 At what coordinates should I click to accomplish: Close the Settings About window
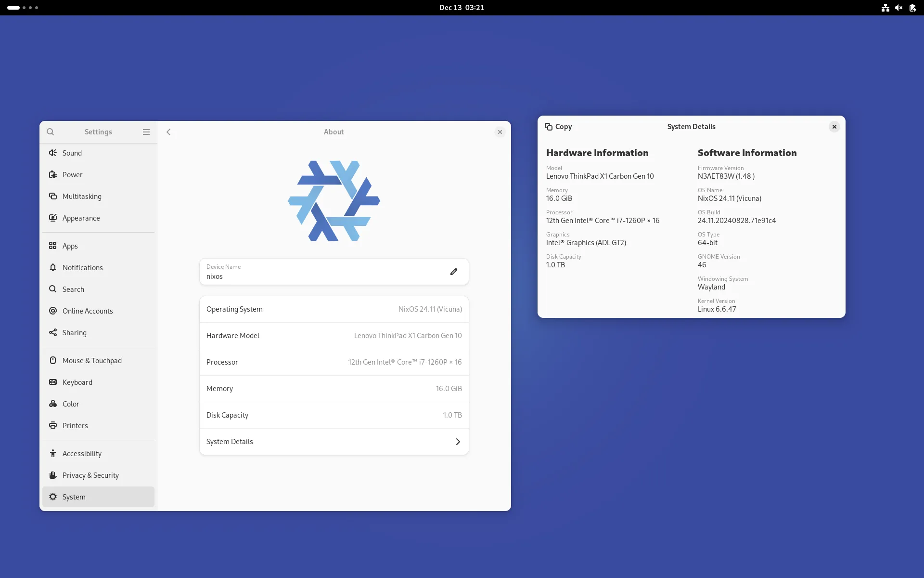tap(500, 132)
